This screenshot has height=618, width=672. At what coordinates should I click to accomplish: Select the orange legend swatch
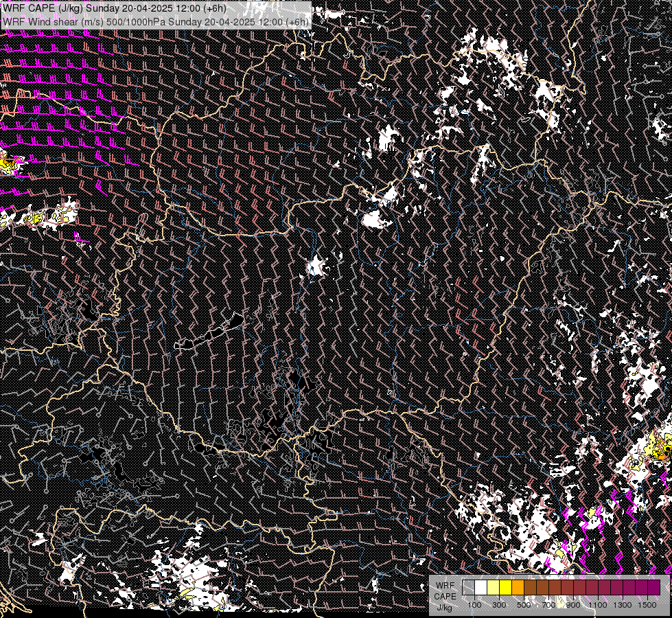(x=518, y=587)
